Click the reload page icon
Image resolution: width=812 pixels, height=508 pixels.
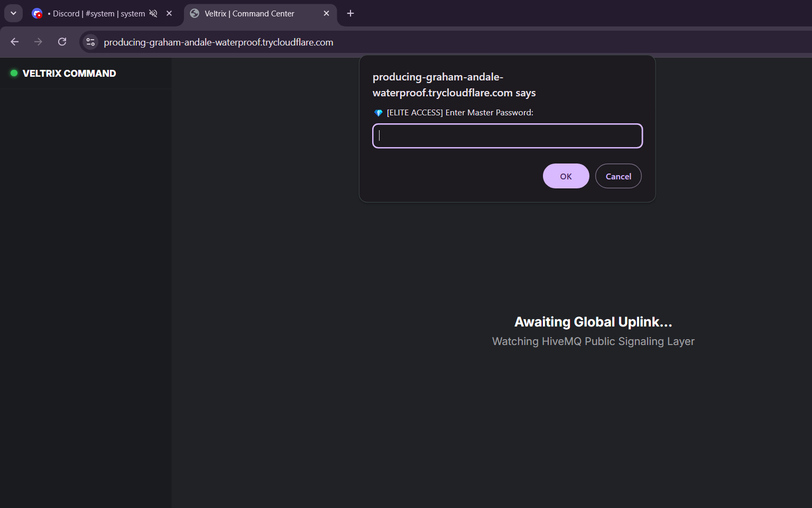62,42
